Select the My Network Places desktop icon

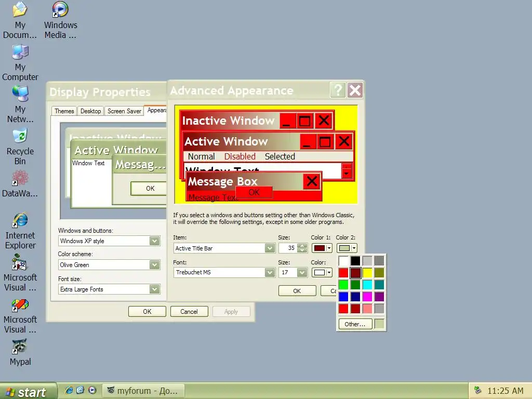pos(20,104)
